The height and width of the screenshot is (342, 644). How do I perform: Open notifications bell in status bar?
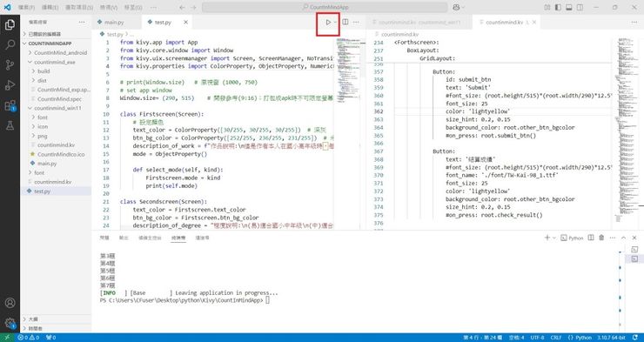(x=635, y=338)
